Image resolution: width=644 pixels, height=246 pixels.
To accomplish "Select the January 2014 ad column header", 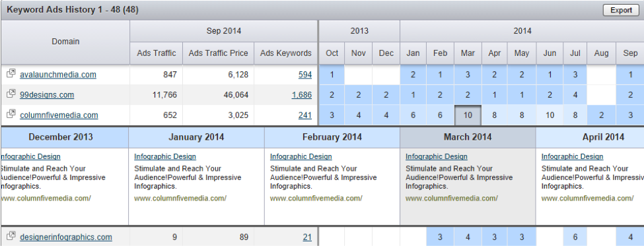I will tap(196, 137).
